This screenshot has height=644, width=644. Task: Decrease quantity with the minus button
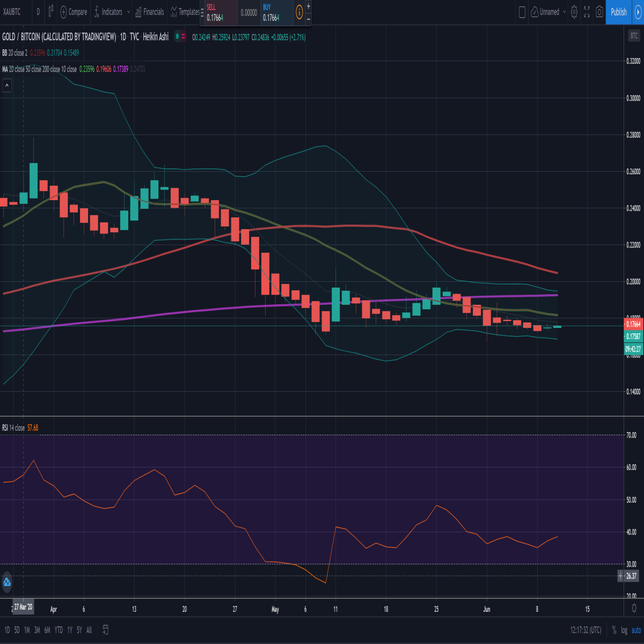coord(309,19)
